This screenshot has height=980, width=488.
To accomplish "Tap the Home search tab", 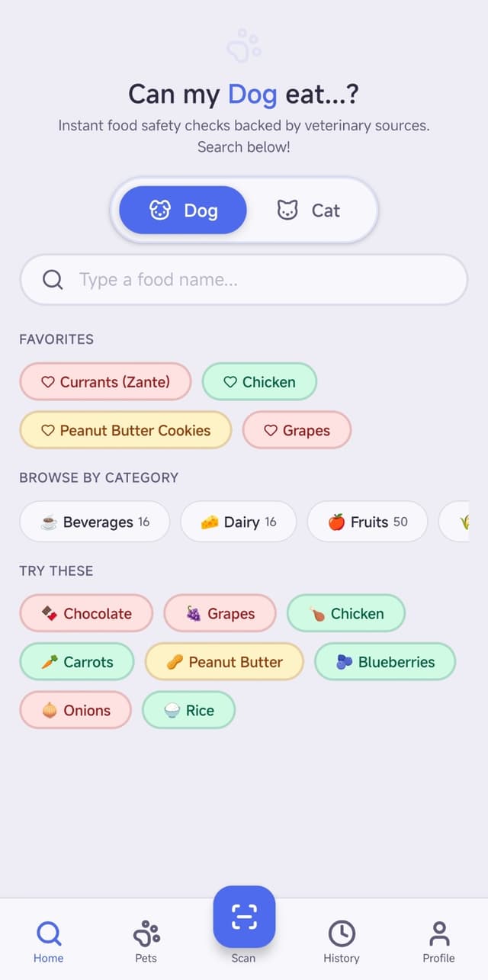I will (x=49, y=941).
